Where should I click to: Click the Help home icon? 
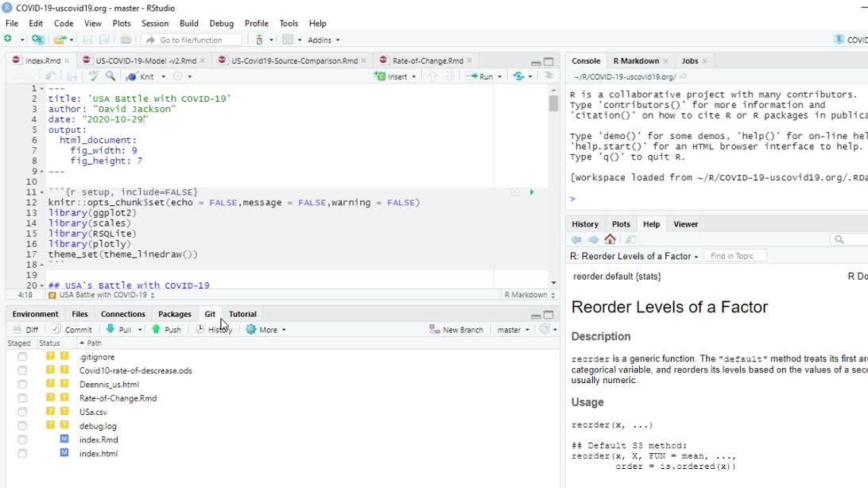(610, 239)
